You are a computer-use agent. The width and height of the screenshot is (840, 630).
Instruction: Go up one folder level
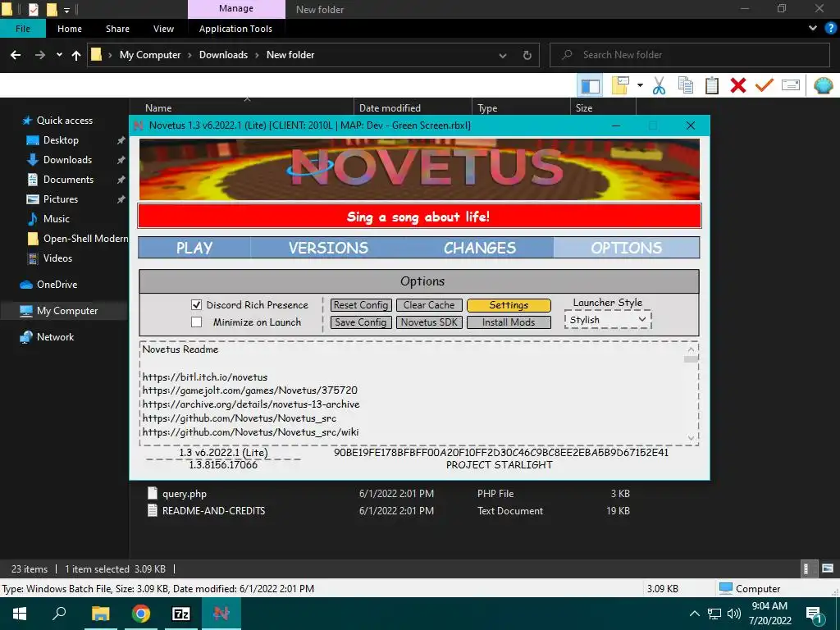[76, 55]
